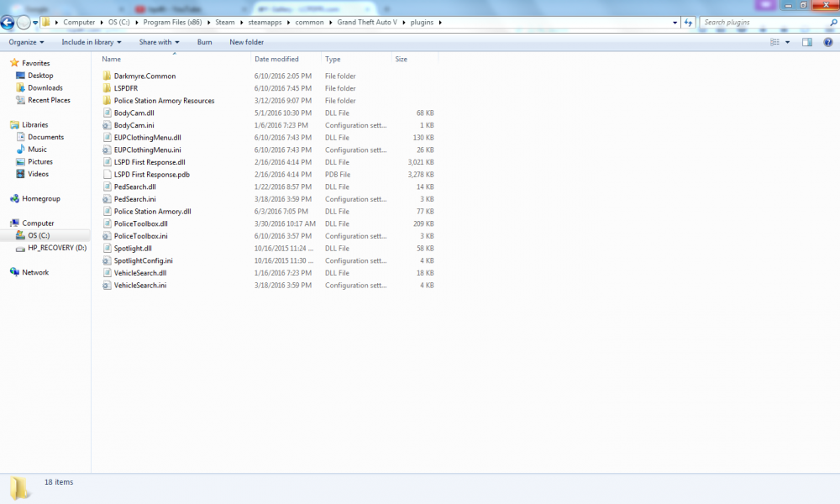Select the Spotlight.dll file icon
The height and width of the screenshot is (504, 840).
pos(107,249)
